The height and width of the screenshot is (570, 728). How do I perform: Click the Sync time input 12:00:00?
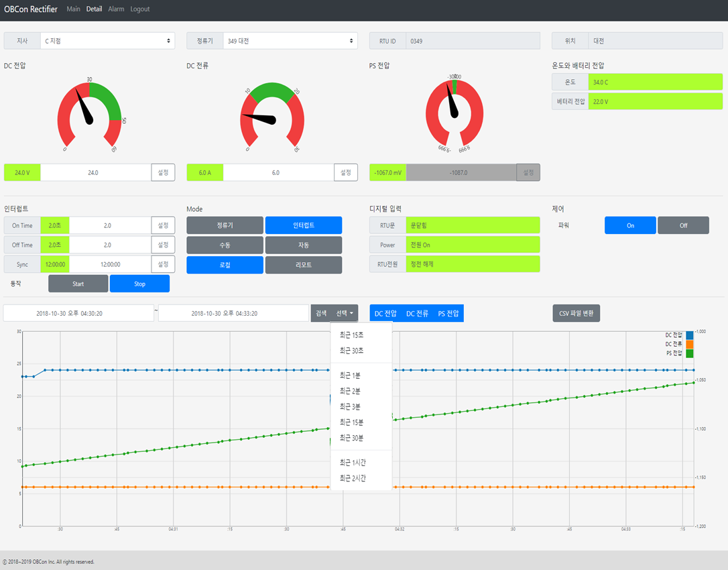point(110,264)
